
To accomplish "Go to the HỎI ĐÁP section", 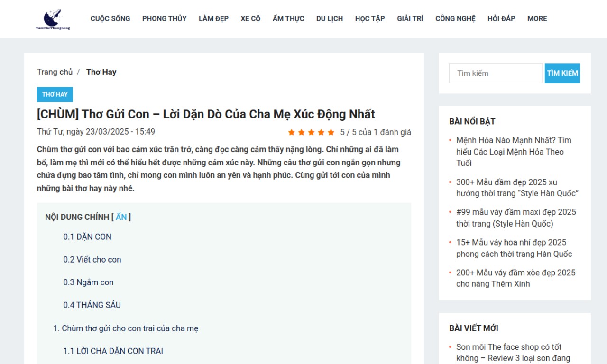I will (501, 19).
